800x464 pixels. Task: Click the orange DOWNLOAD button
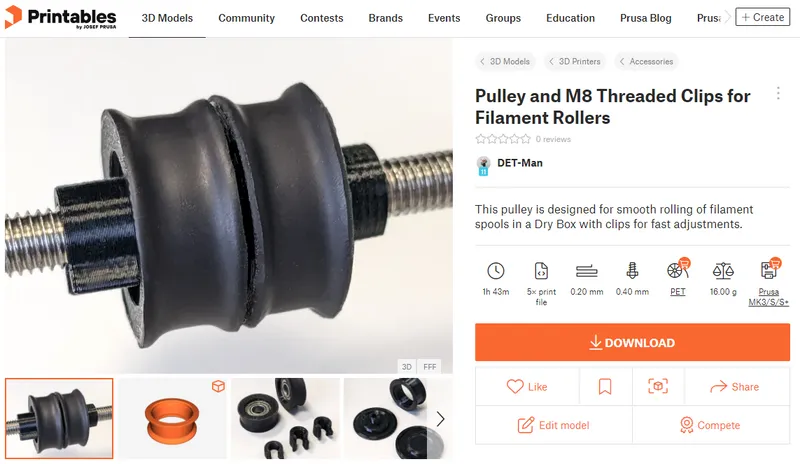click(632, 342)
